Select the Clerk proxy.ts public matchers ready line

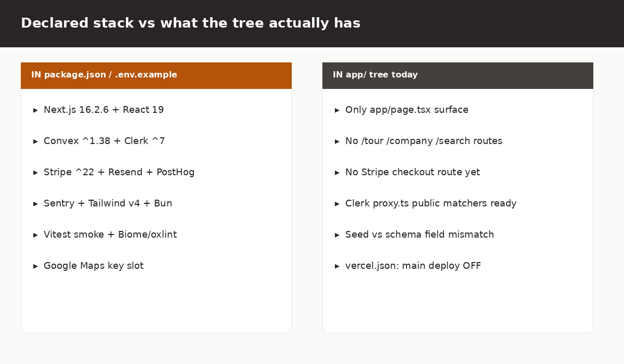pyautogui.click(x=431, y=203)
